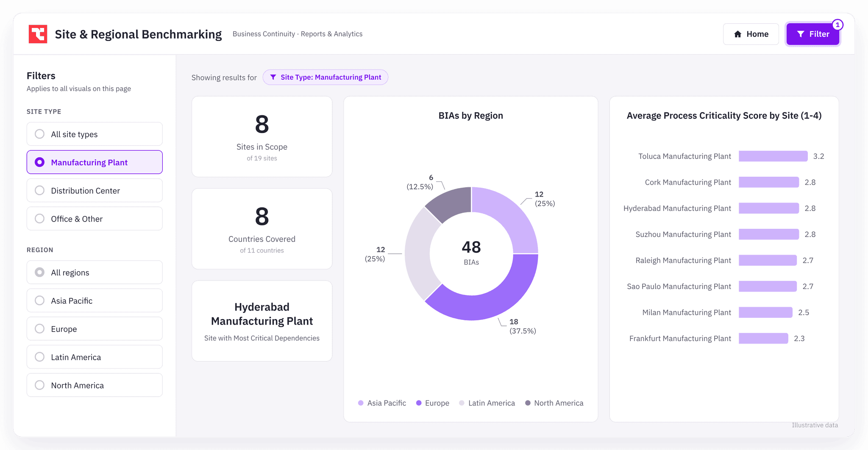Click the house icon in Home button
The width and height of the screenshot is (868, 450).
pos(738,34)
